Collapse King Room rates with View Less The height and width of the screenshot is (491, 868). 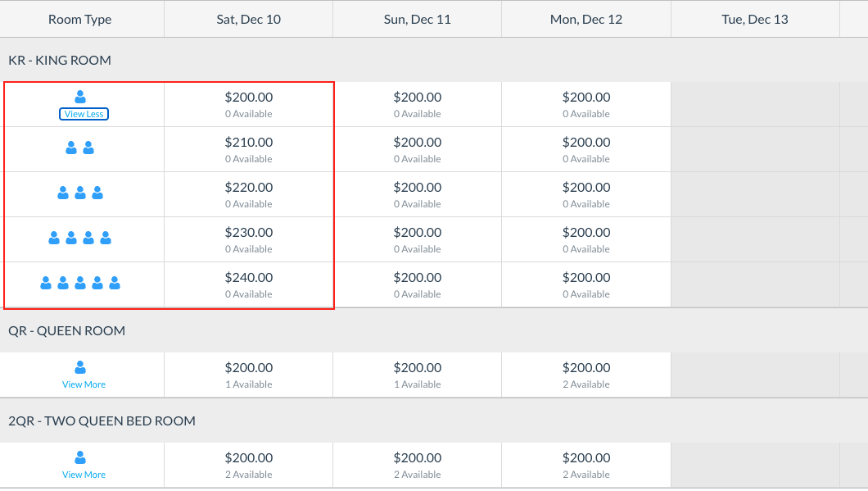84,114
